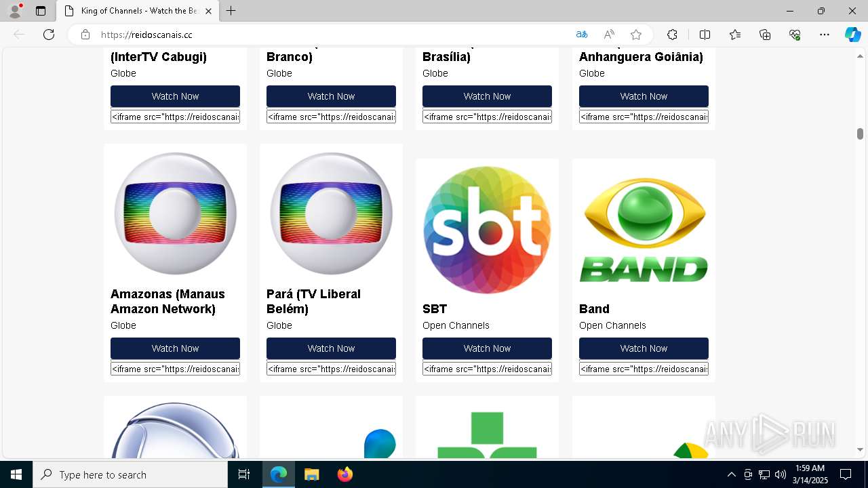The width and height of the screenshot is (868, 488).
Task: Select the King of Channels tab
Action: point(138,11)
